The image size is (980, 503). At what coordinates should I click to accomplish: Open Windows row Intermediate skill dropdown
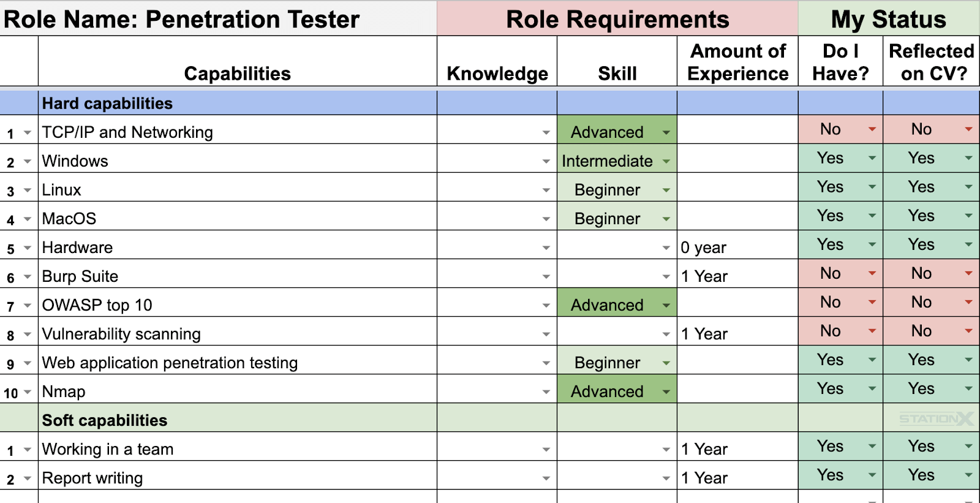pos(666,162)
